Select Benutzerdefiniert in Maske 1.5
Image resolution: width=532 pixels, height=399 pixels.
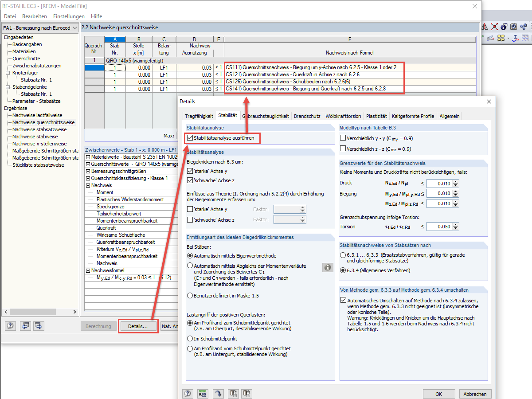[x=190, y=295]
